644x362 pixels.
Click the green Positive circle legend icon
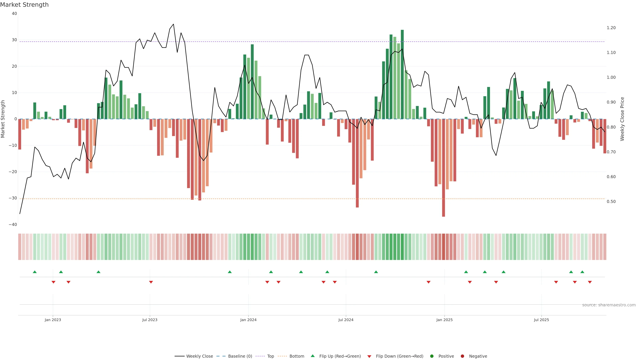pyautogui.click(x=432, y=356)
